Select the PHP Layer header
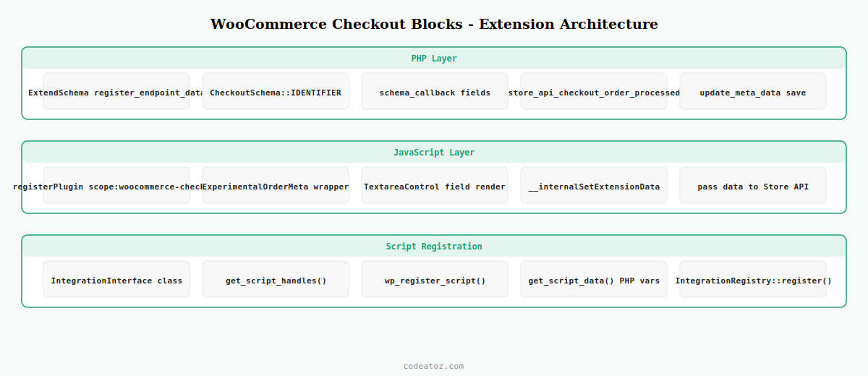The height and width of the screenshot is (376, 868). pyautogui.click(x=434, y=59)
